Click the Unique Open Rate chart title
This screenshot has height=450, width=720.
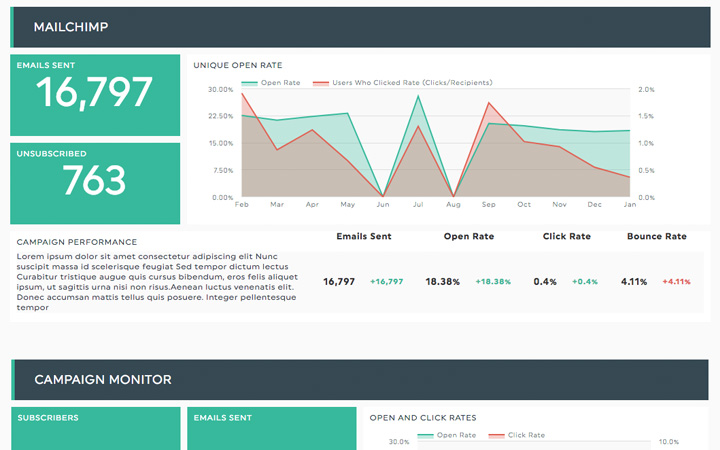click(238, 65)
